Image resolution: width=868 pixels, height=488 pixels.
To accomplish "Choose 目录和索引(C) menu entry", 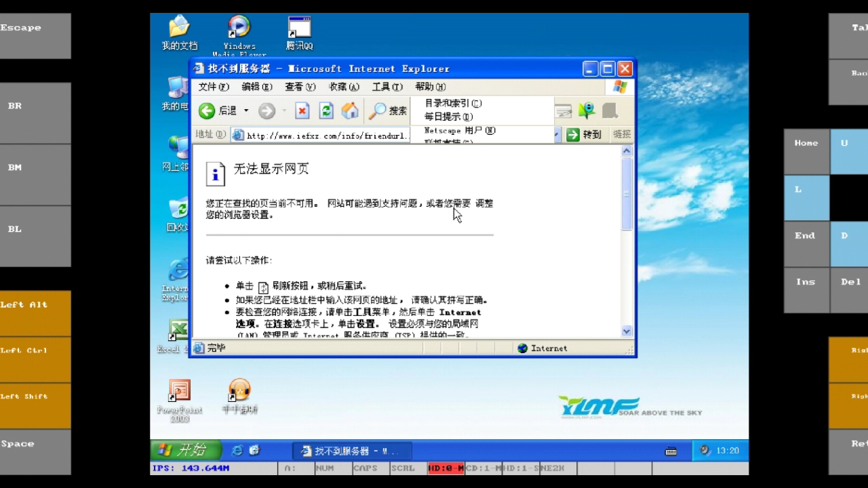I will (453, 104).
